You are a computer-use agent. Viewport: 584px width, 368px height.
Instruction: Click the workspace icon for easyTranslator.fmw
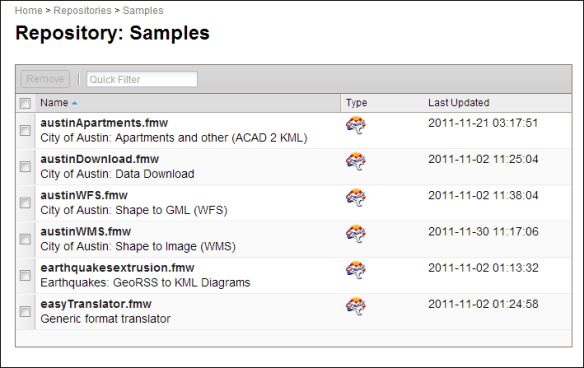pyautogui.click(x=356, y=306)
